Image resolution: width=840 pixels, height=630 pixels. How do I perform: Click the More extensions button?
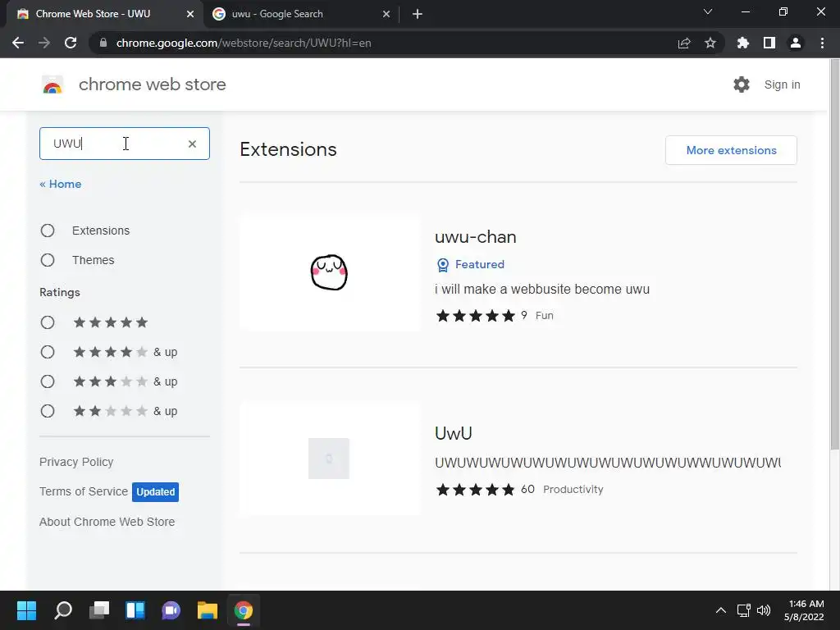pos(731,151)
